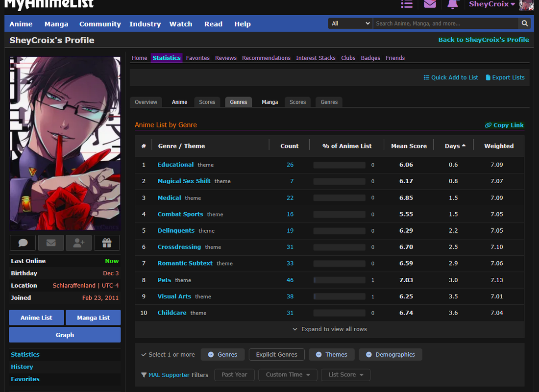Image resolution: width=539 pixels, height=392 pixels.
Task: Click the MAL Supporter link
Action: point(169,375)
